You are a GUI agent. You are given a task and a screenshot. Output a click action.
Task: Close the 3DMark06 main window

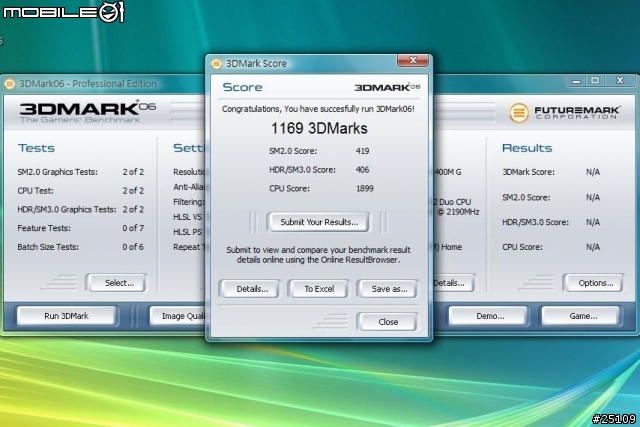pyautogui.click(x=620, y=81)
